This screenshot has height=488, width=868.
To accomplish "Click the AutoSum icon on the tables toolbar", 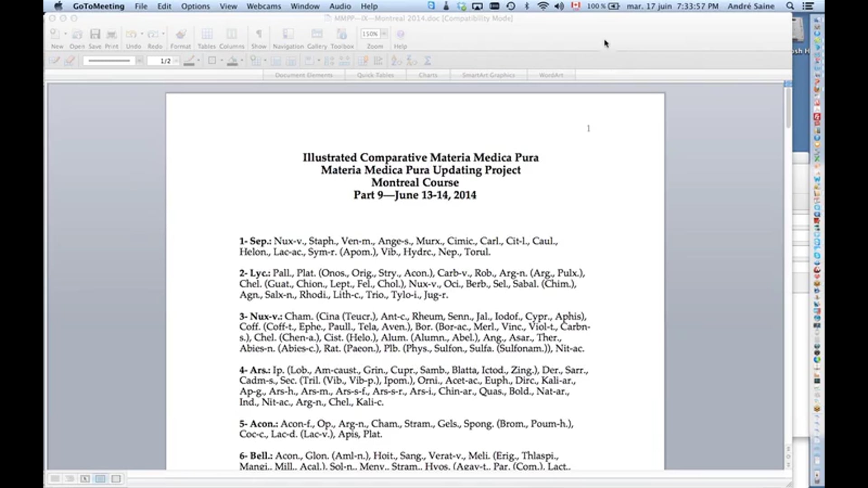I will tap(427, 60).
